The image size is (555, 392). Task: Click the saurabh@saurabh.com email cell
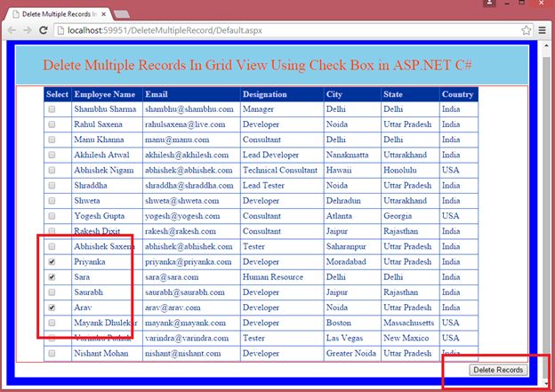[x=191, y=292]
